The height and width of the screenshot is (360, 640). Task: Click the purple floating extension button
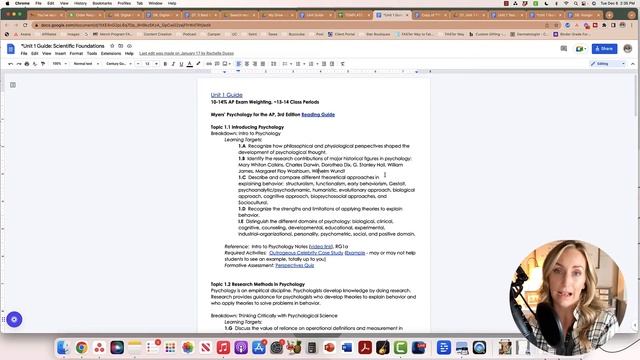(14, 319)
